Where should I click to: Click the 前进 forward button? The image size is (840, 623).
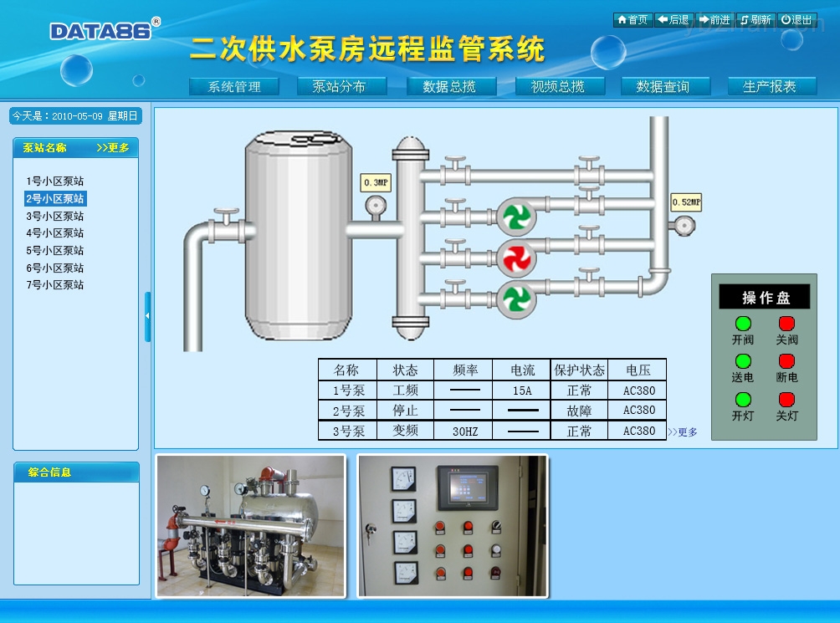pos(715,20)
